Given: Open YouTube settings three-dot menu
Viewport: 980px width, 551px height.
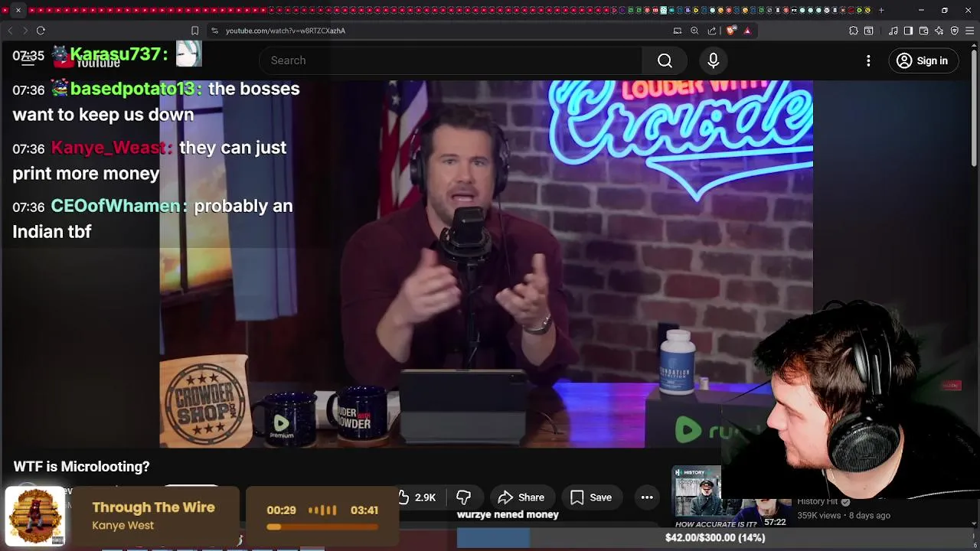Looking at the screenshot, I should click(x=868, y=60).
